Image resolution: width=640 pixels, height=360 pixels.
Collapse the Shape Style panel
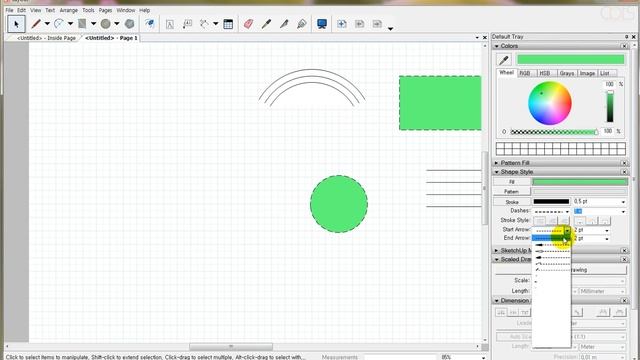pos(497,172)
